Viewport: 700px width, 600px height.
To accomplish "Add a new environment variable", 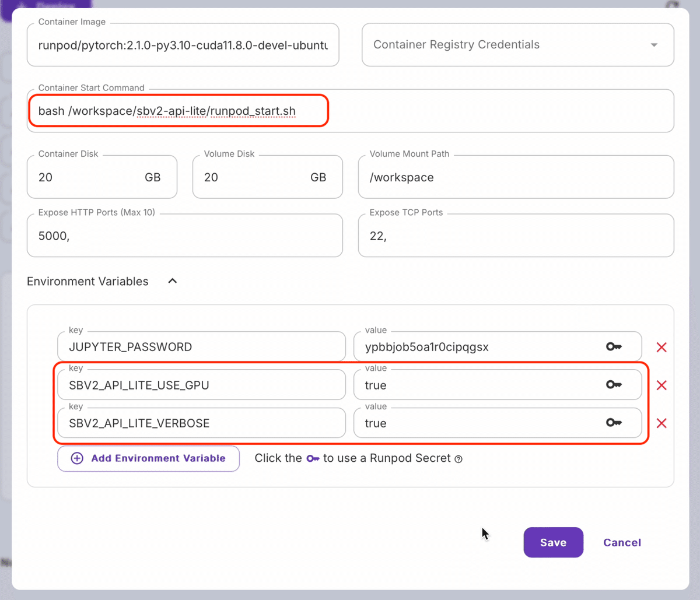I will pyautogui.click(x=148, y=458).
